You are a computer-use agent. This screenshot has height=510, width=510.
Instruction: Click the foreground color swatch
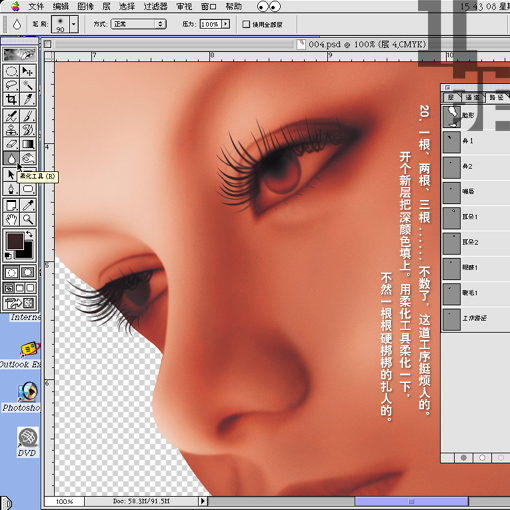(15, 241)
